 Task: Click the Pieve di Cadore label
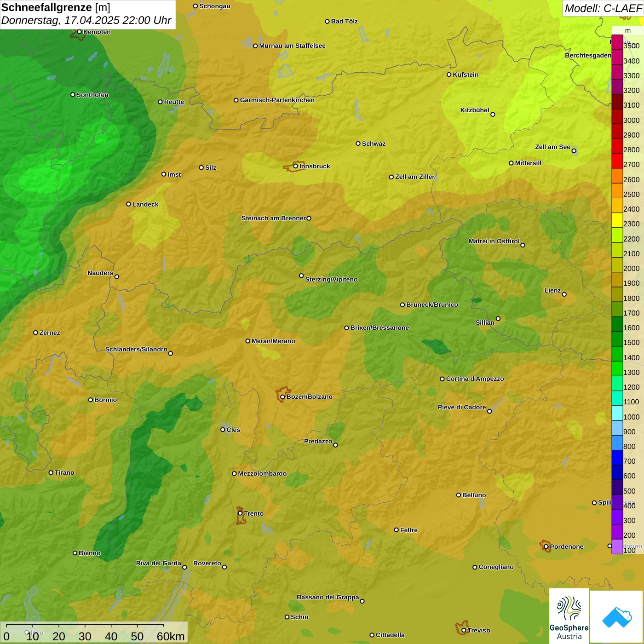click(462, 407)
